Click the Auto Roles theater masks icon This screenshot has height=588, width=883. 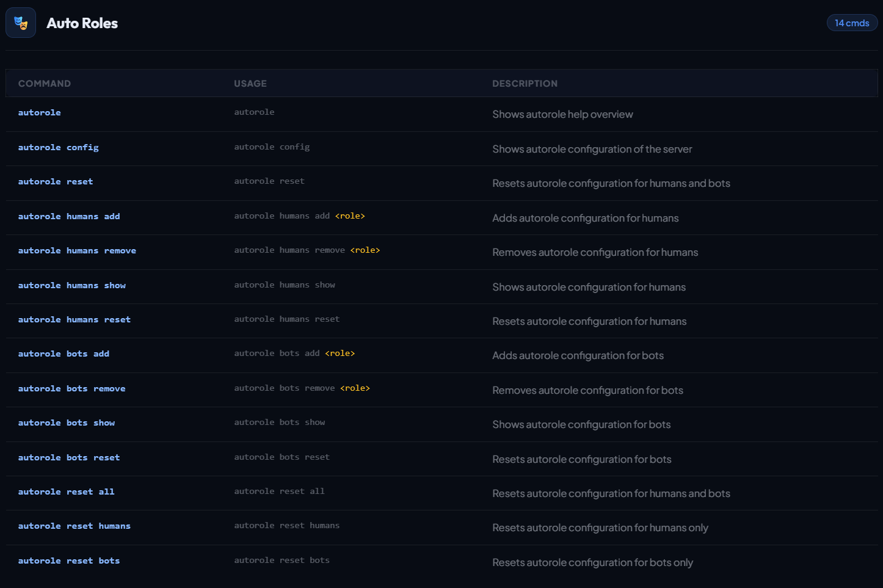pyautogui.click(x=21, y=23)
